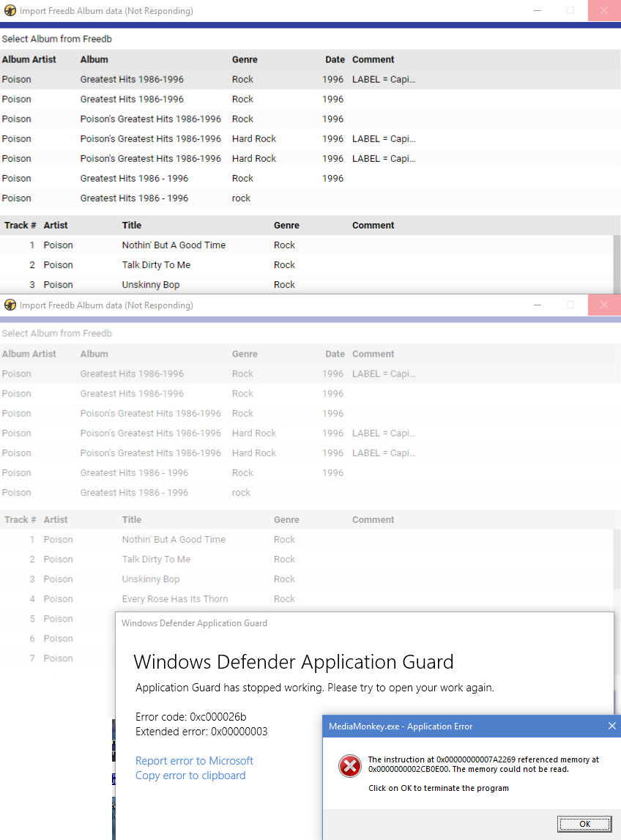Minimize the upper Import Freedb Album data window
Image resolution: width=621 pixels, height=840 pixels.
pyautogui.click(x=538, y=11)
